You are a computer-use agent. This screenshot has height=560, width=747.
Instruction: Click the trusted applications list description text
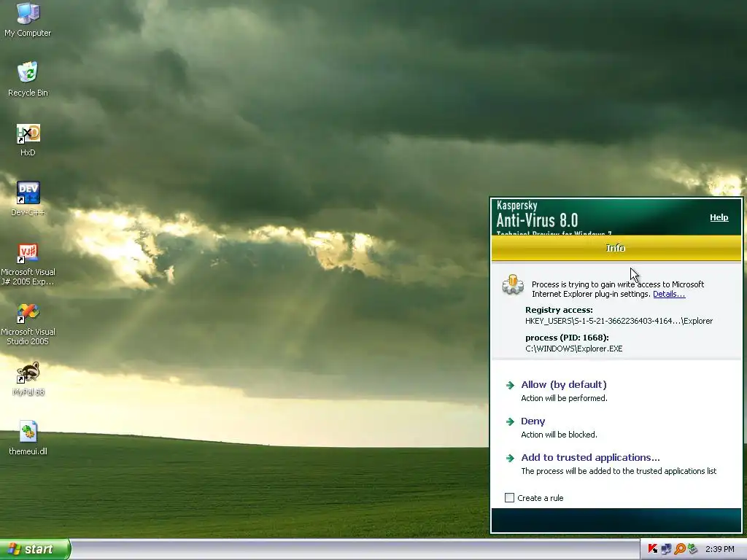(619, 471)
